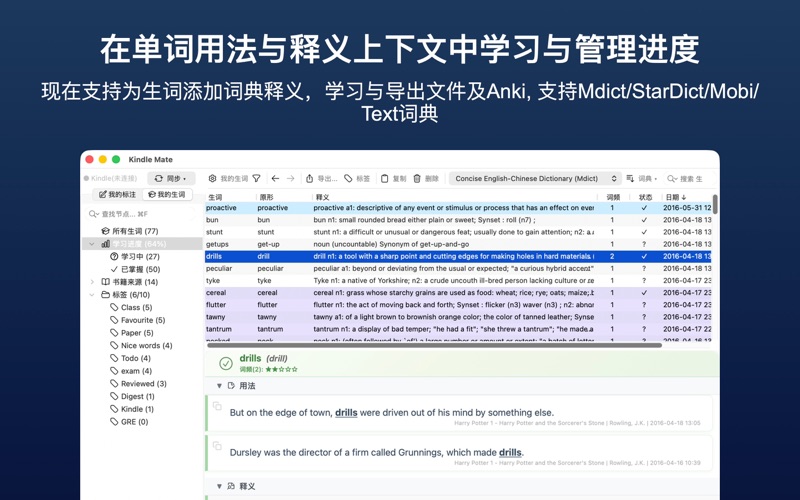Click the tag icon next to exam (4)
The image size is (800, 500).
click(114, 371)
